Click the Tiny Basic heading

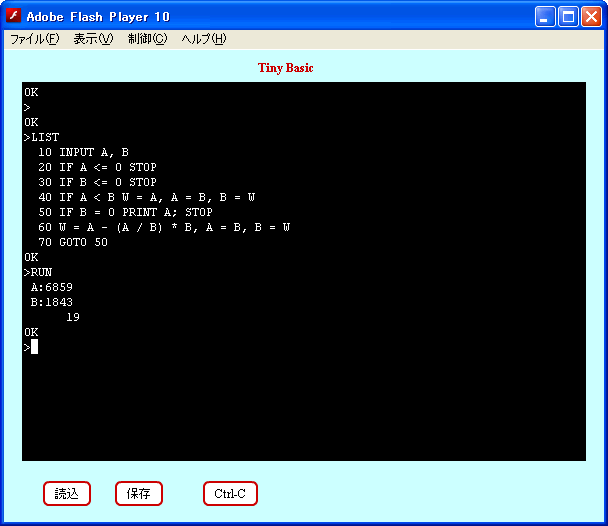pyautogui.click(x=285, y=68)
